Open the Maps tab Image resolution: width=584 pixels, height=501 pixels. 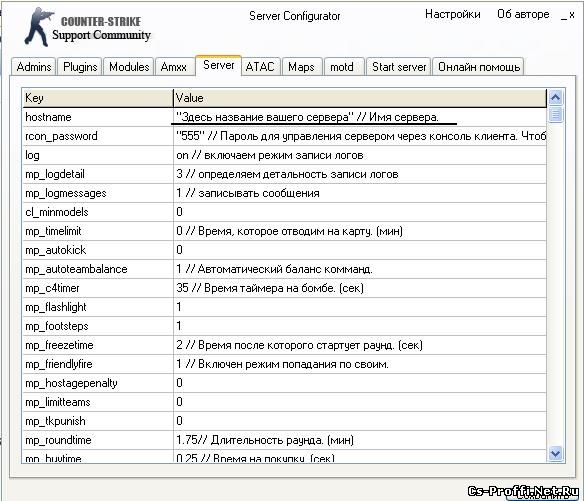[301, 67]
